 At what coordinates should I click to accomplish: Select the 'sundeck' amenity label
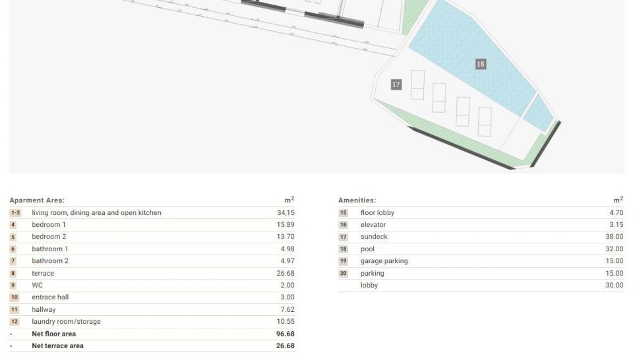pyautogui.click(x=374, y=237)
